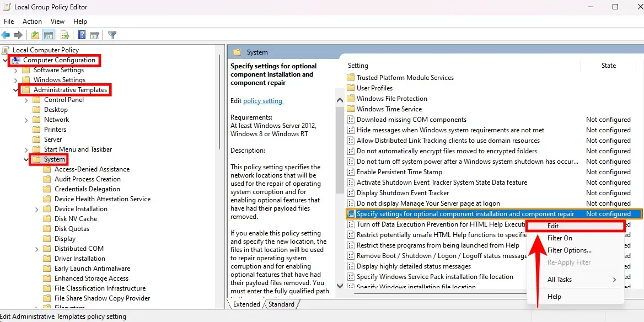The image size is (644, 322).
Task: Click the Back navigation arrow
Action: (x=6, y=35)
